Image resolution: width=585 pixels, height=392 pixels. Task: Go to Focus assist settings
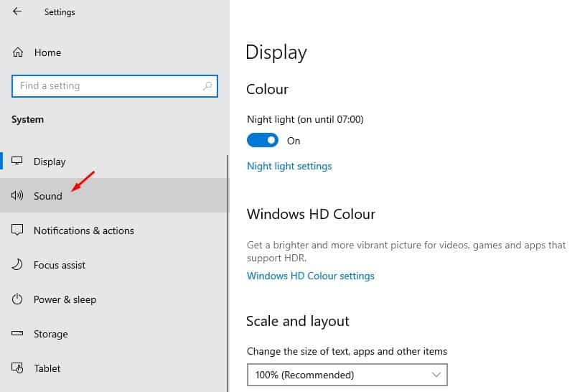[113, 265]
